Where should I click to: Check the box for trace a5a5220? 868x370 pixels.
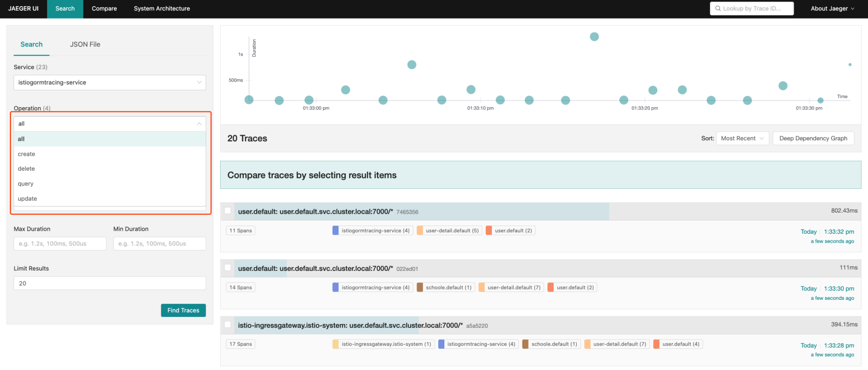228,324
